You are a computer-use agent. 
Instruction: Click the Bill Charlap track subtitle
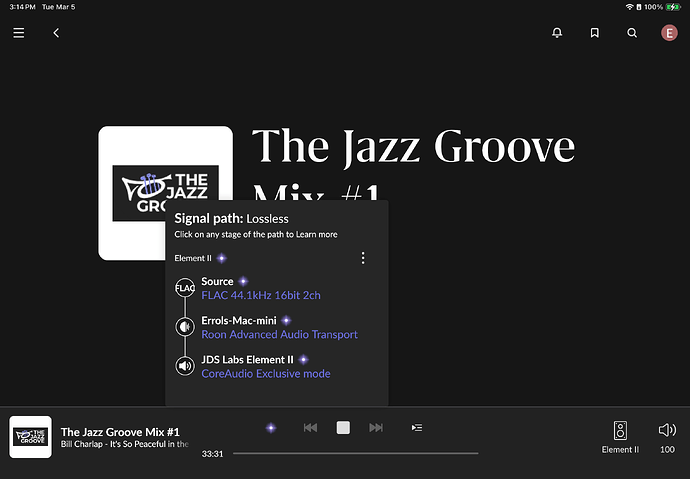(x=125, y=444)
